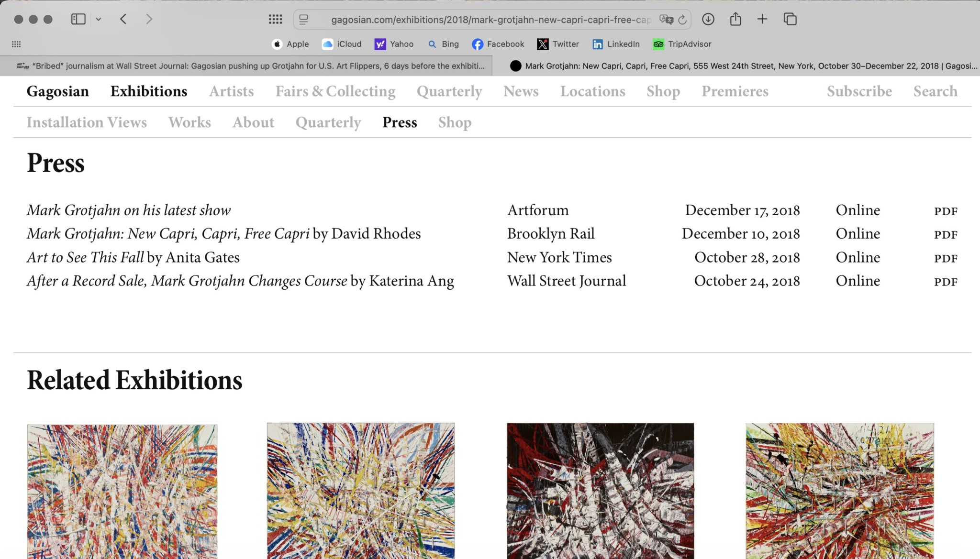Open "After a Record Sale" Wall Street Journal article
The width and height of the screenshot is (980, 559).
click(240, 281)
